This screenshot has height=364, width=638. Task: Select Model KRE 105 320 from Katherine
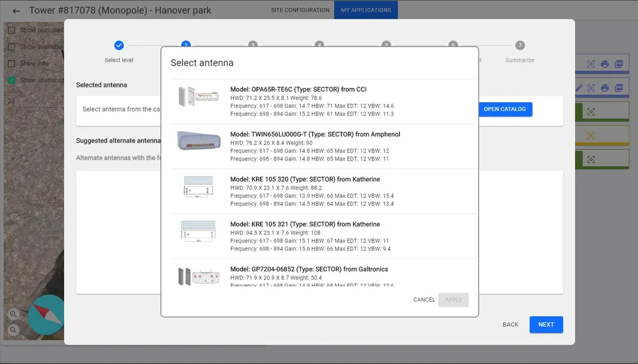[x=324, y=191]
